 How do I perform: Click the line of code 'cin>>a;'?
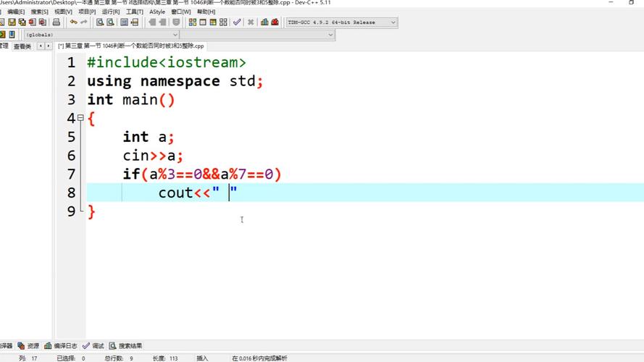click(x=152, y=156)
